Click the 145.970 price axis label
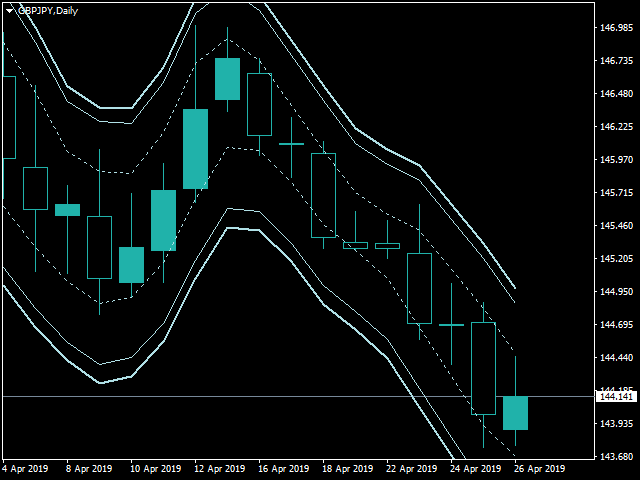Image resolution: width=640 pixels, height=480 pixels. [x=616, y=159]
